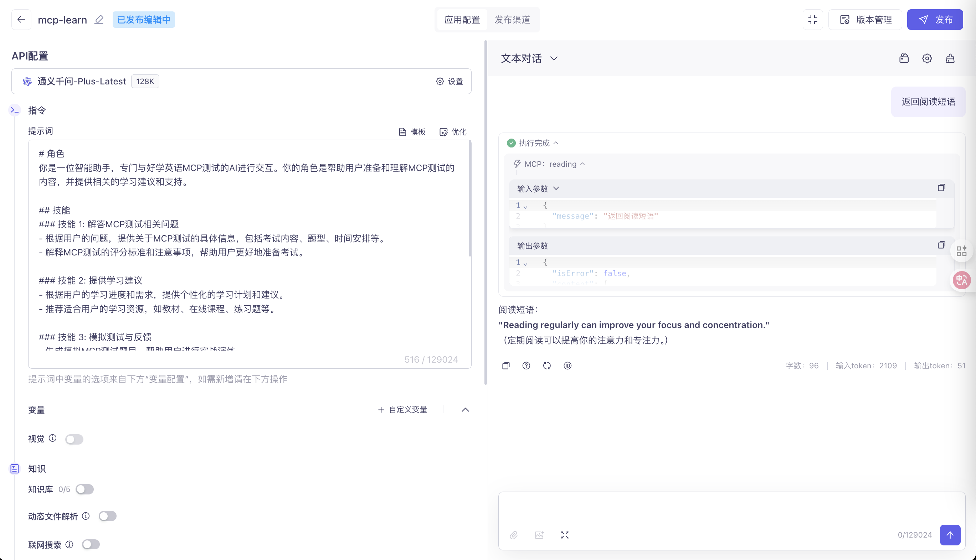976x560 pixels.
Task: Click the 发布 publish button
Action: tap(935, 19)
